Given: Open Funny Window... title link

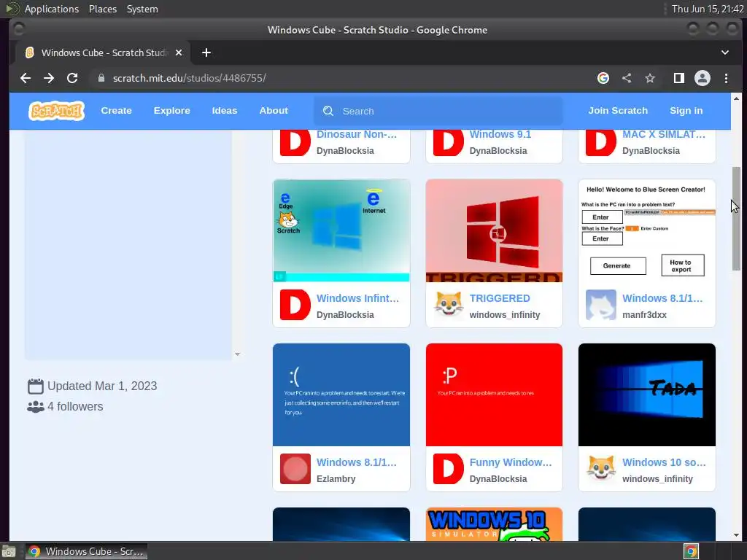Looking at the screenshot, I should [510, 462].
